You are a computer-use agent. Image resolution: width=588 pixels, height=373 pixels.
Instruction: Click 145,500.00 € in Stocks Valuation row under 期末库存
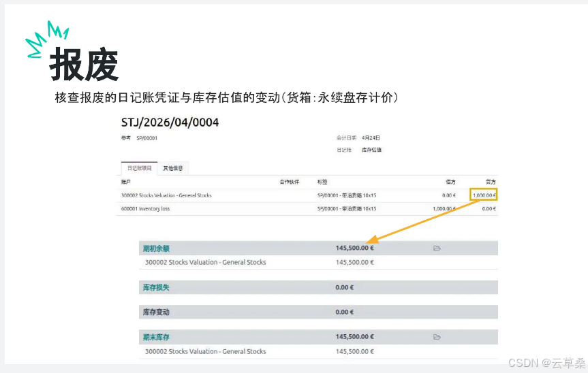click(x=354, y=352)
